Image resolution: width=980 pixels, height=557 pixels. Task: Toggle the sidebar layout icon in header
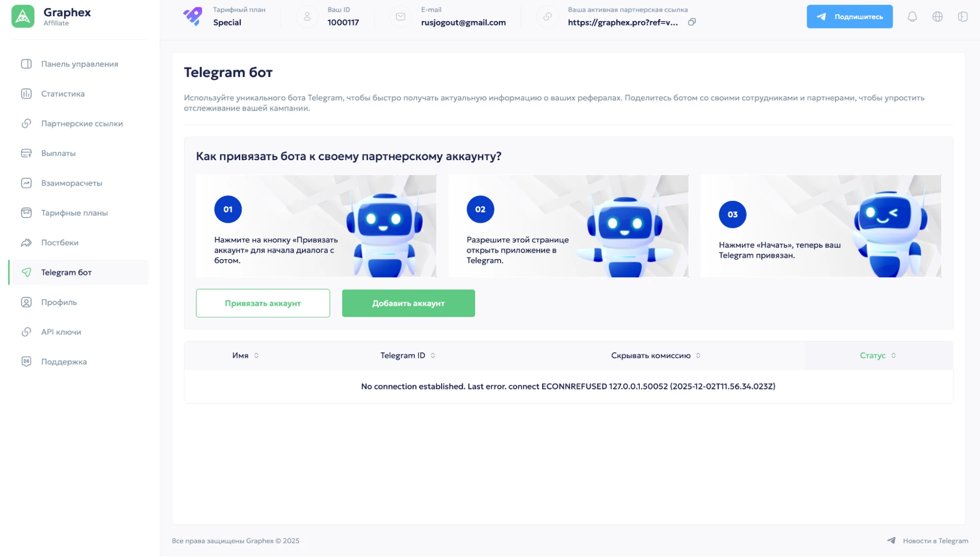coord(963,17)
